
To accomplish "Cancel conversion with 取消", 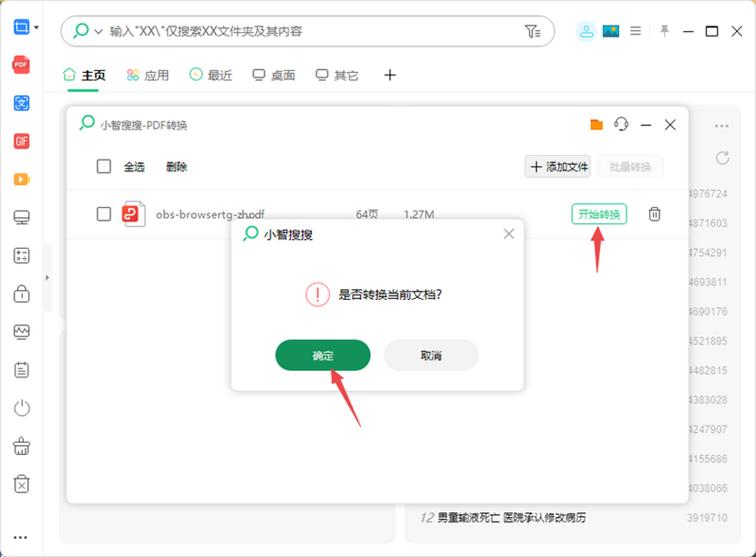I will point(431,355).
